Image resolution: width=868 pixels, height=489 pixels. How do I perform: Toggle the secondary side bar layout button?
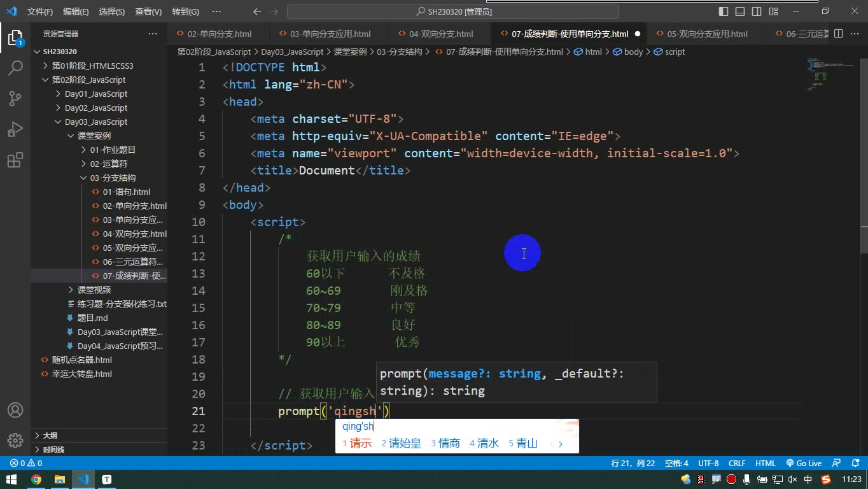coord(757,11)
